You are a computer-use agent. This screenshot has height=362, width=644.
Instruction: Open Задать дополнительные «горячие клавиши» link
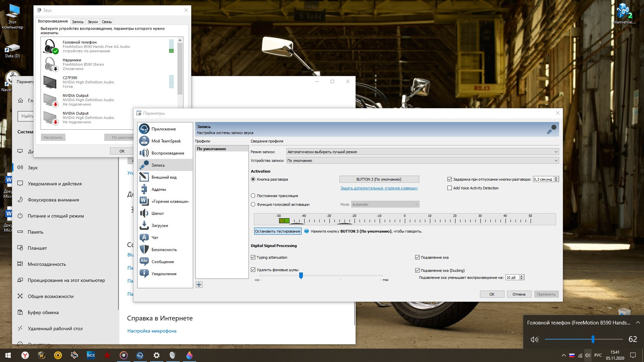click(379, 188)
